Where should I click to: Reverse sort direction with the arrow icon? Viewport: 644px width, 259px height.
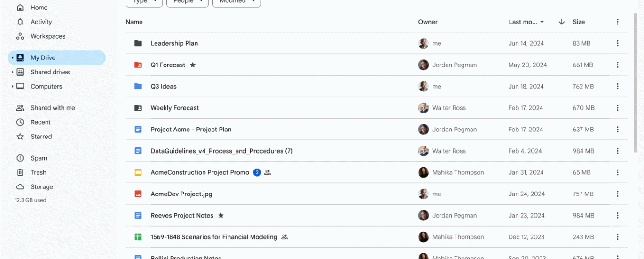pyautogui.click(x=561, y=22)
